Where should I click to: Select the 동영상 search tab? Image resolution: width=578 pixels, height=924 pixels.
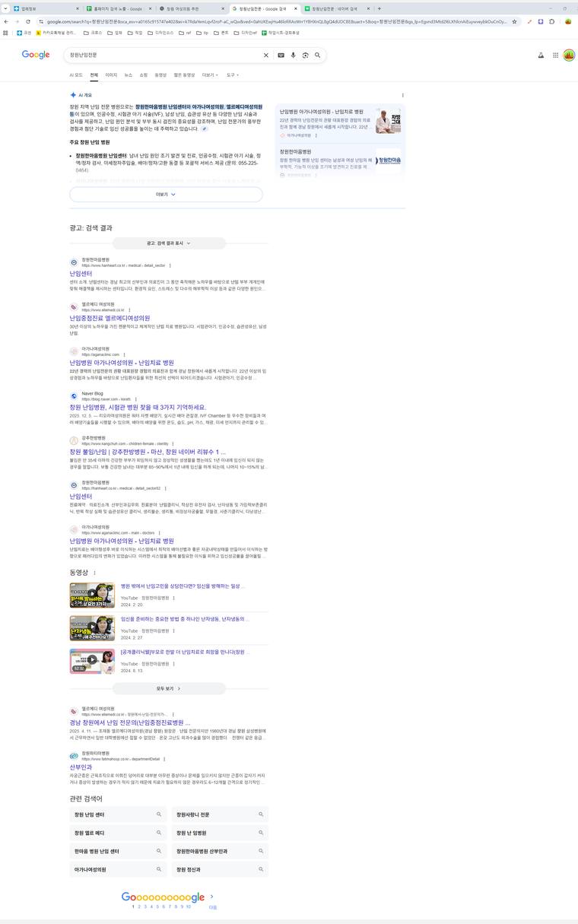(160, 75)
